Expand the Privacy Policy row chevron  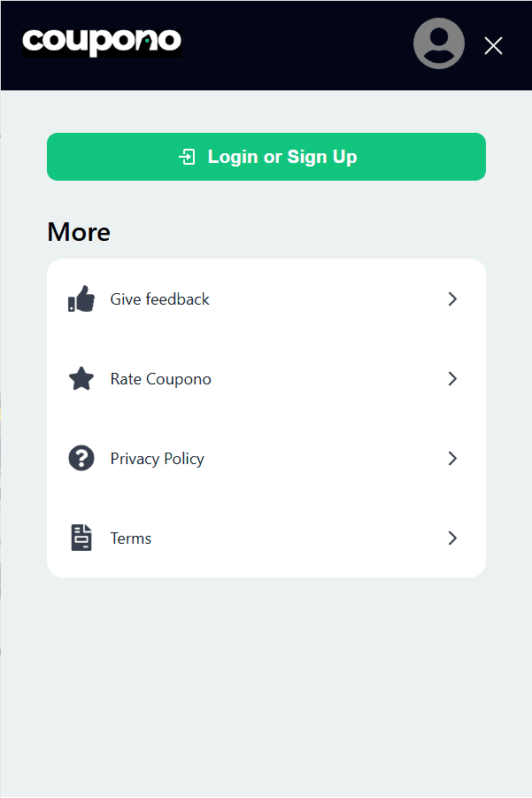452,458
